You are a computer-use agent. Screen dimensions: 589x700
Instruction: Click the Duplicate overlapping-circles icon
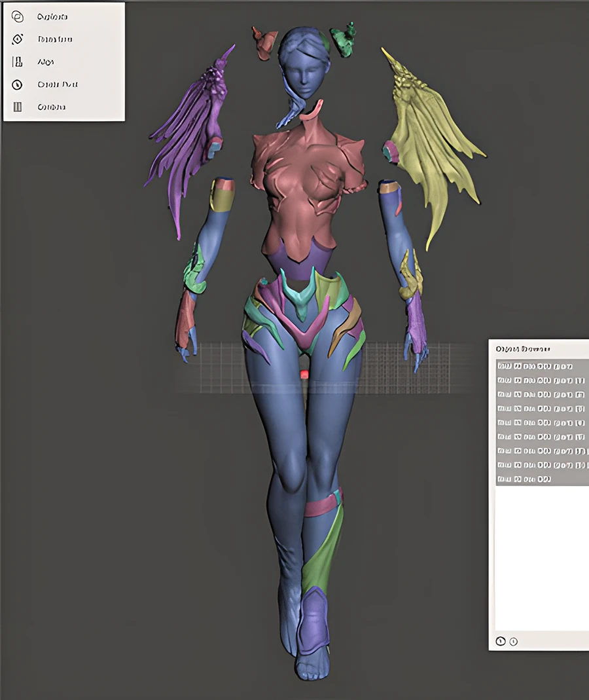[x=18, y=17]
